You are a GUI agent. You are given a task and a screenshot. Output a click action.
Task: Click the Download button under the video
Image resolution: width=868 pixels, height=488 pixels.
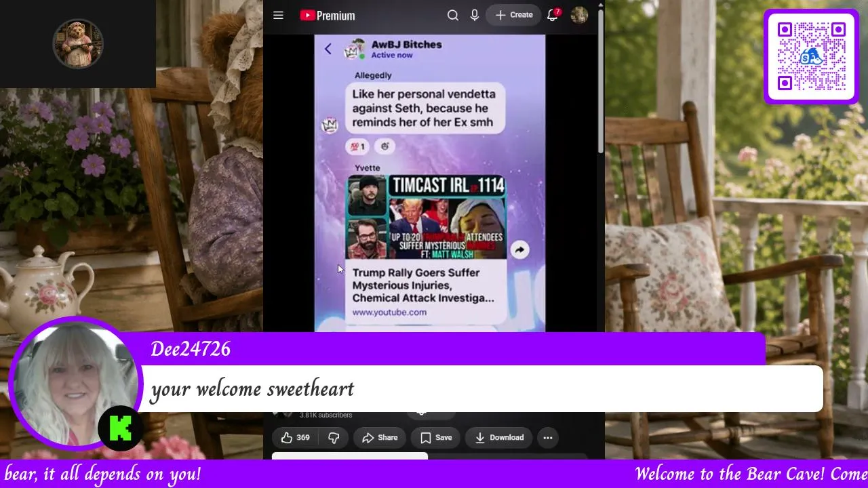(500, 438)
